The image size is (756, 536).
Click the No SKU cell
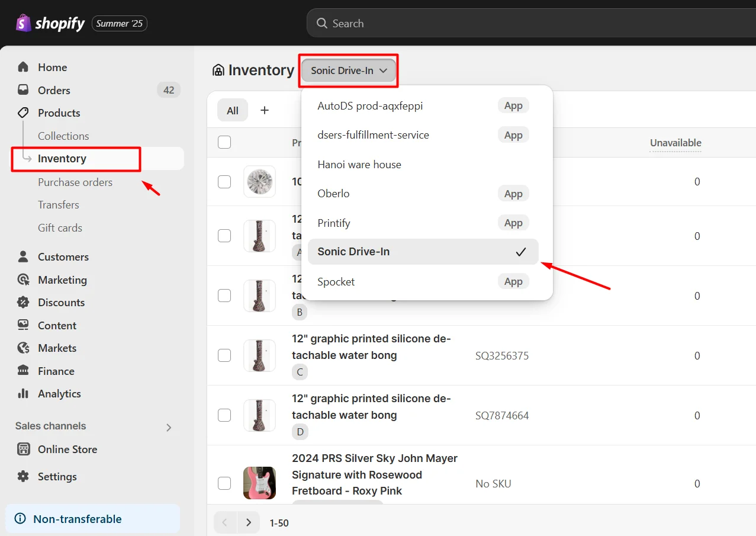tap(493, 484)
